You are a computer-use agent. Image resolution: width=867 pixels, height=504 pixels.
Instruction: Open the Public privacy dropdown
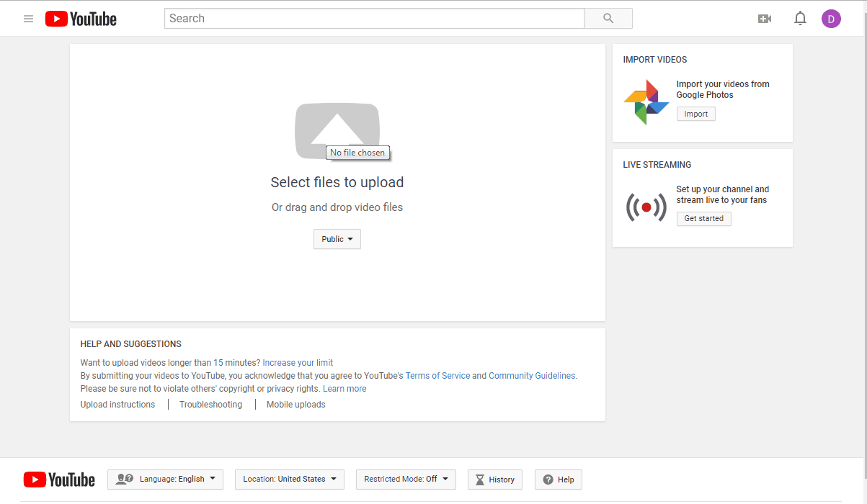[x=337, y=239]
